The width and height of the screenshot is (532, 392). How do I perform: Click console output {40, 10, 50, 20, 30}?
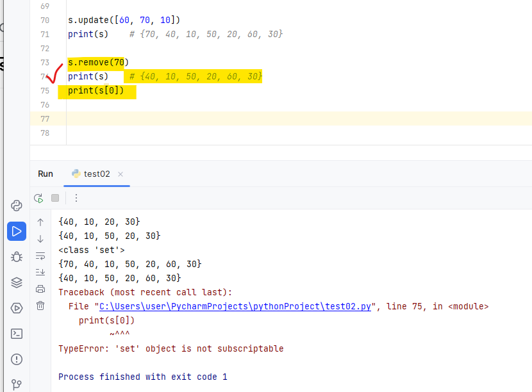109,236
